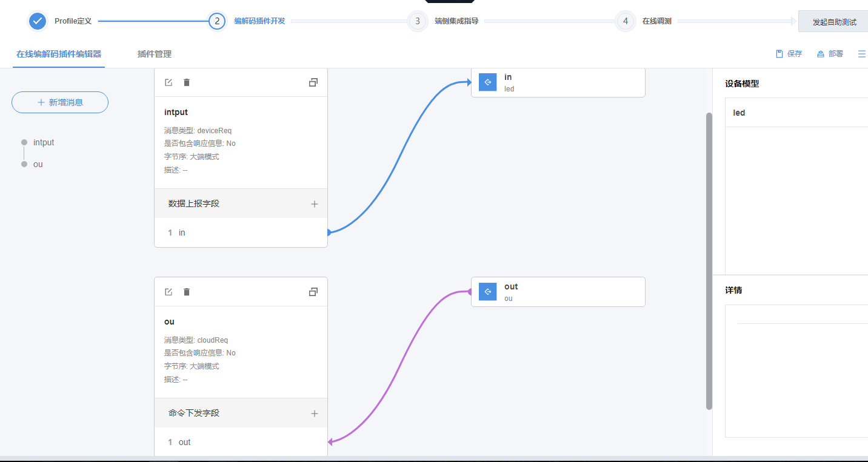Click edit icon on ou message card
This screenshot has height=462, width=868.
point(169,292)
